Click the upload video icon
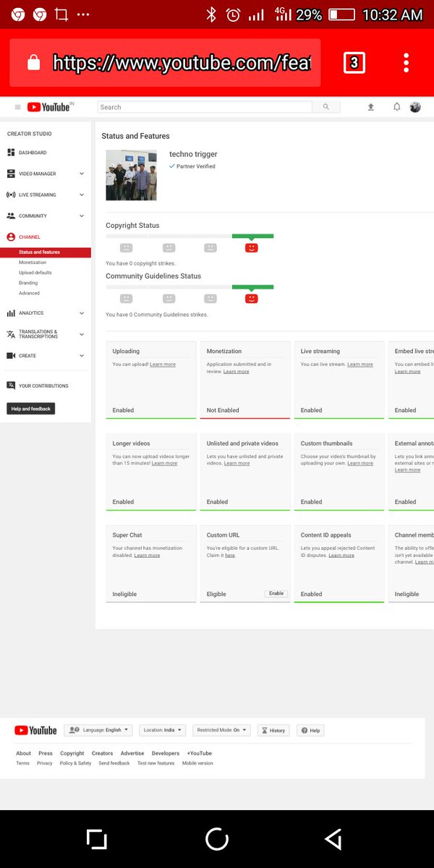Viewport: 434px width, 868px height. (371, 107)
